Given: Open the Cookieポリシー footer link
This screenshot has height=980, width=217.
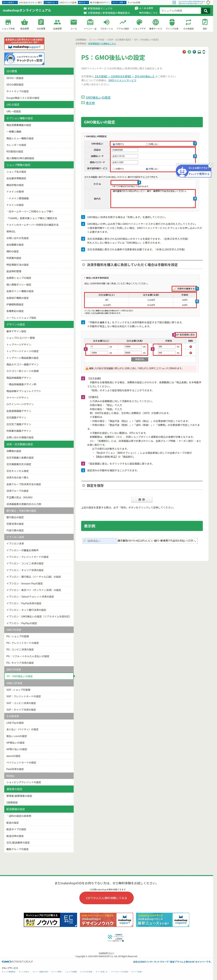Looking at the screenshot, I should (107, 953).
